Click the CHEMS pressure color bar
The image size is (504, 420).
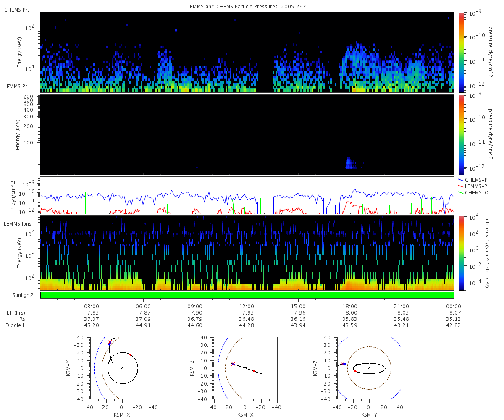coord(461,52)
